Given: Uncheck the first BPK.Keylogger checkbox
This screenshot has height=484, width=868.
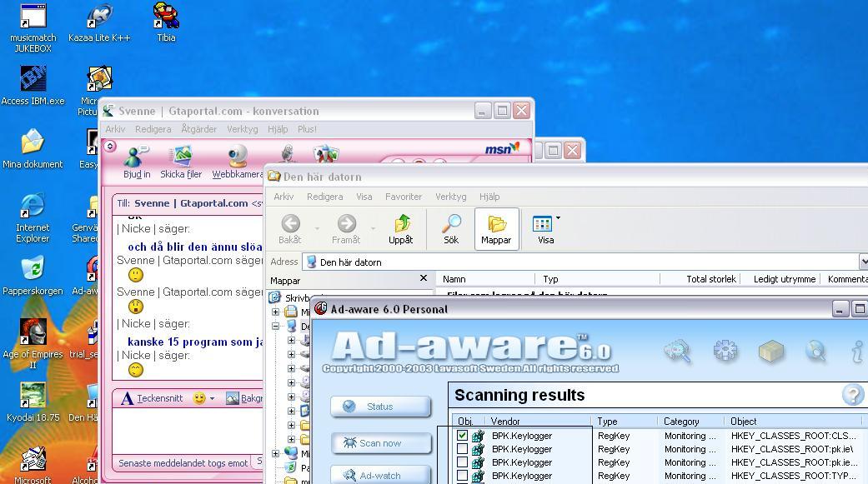Looking at the screenshot, I should click(x=462, y=436).
